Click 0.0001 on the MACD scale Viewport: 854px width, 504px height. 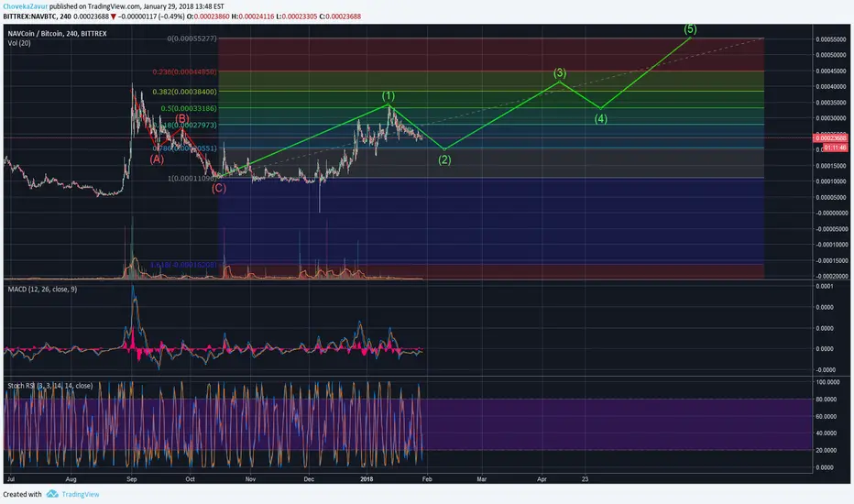(x=825, y=286)
